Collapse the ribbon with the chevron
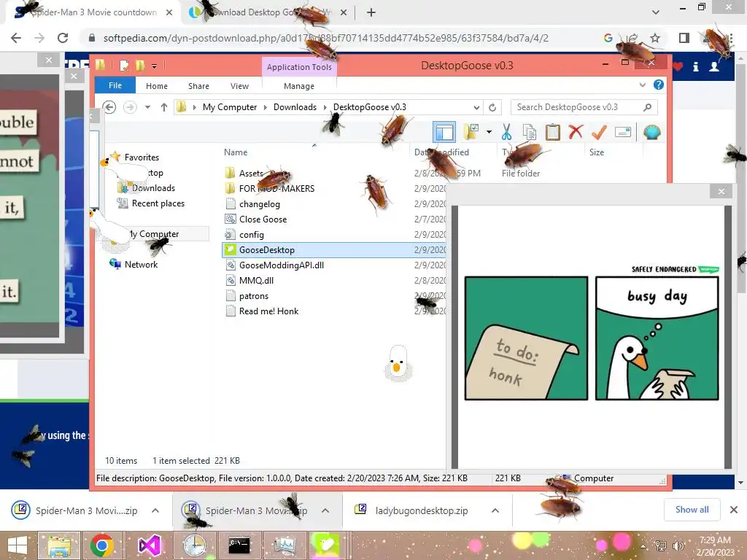This screenshot has width=747, height=560. [x=642, y=85]
